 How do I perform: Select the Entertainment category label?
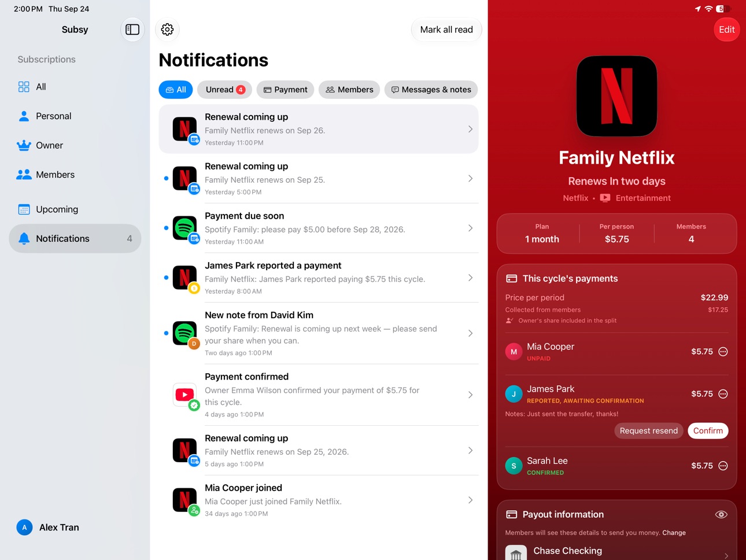tap(643, 198)
